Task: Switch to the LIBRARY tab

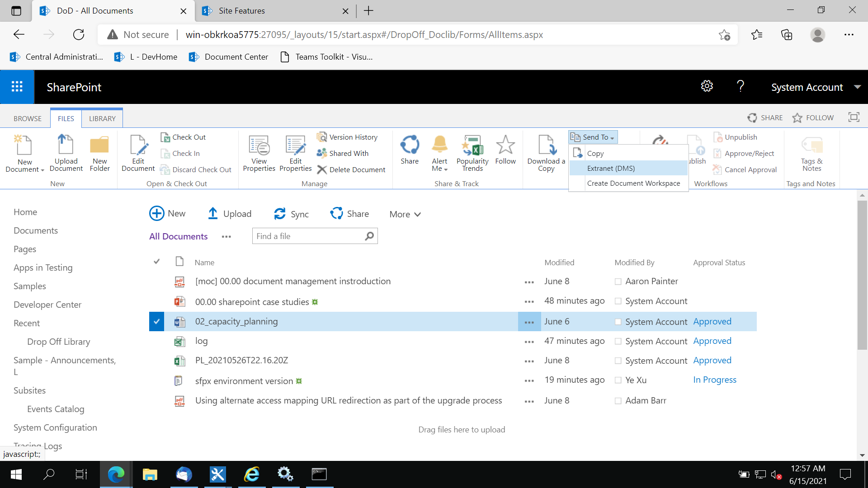Action: [102, 118]
